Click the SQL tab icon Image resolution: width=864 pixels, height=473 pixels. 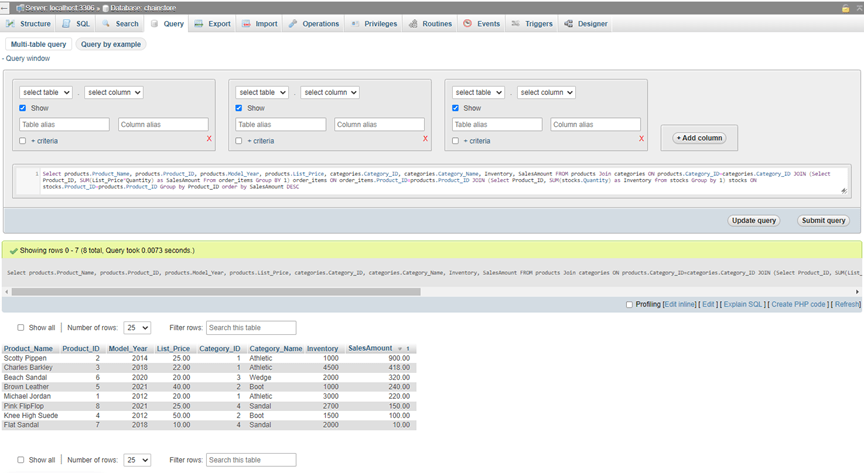pyautogui.click(x=68, y=23)
